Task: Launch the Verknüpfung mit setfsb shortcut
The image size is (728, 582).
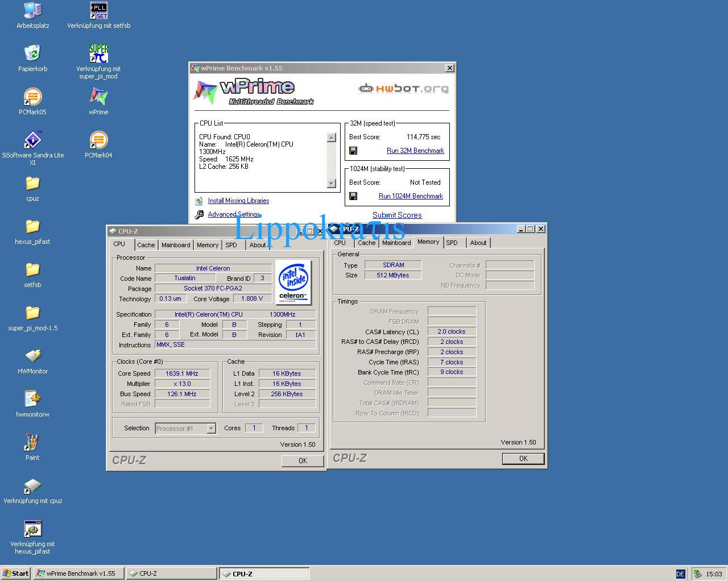Action: click(98, 10)
